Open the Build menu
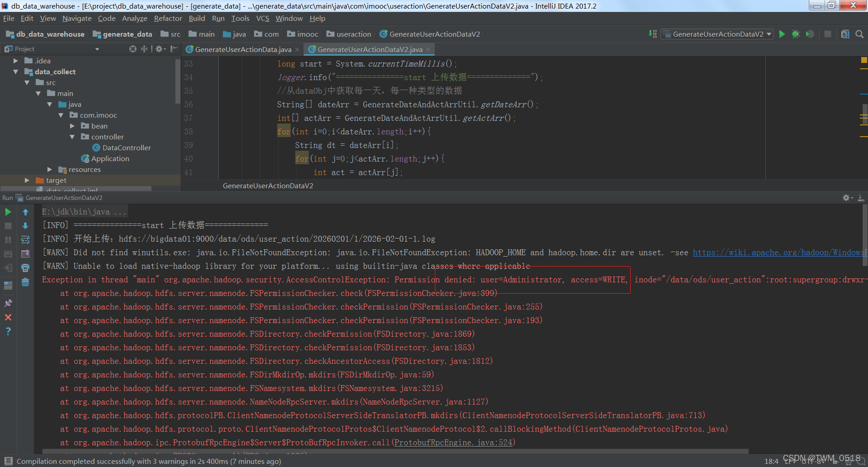This screenshot has width=868, height=467. 197,18
